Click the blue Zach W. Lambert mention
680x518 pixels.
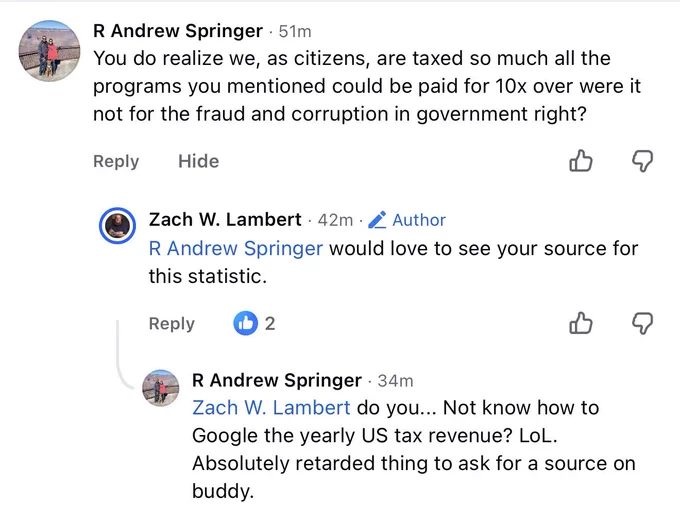click(x=271, y=408)
